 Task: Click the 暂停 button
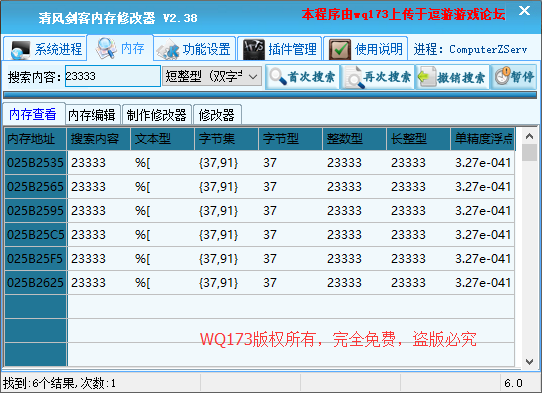(513, 77)
